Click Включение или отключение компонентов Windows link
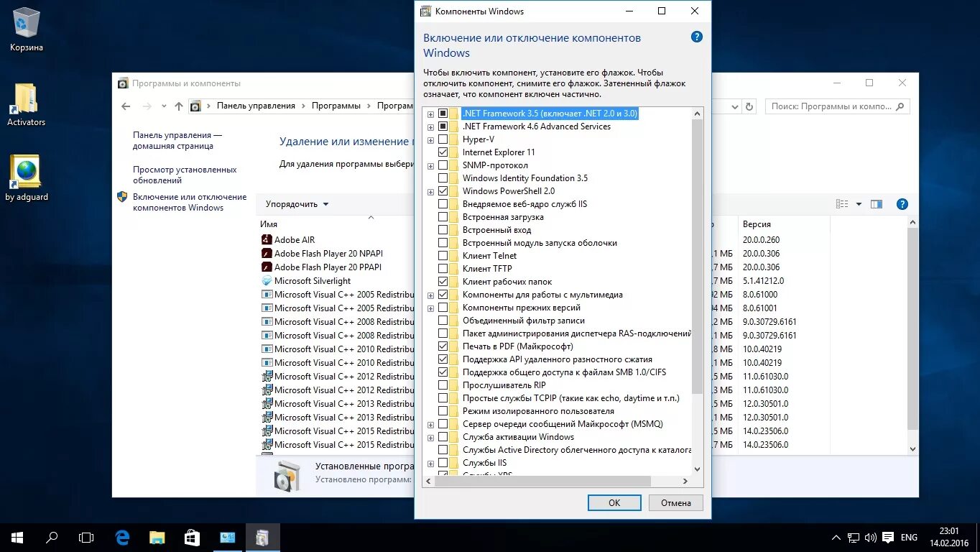Image resolution: width=980 pixels, height=552 pixels. tap(190, 202)
